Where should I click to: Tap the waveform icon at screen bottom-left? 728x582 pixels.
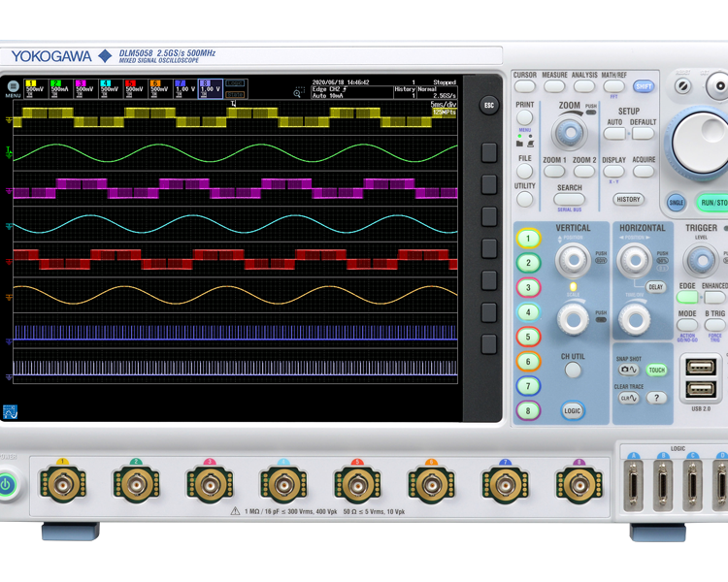pos(11,412)
